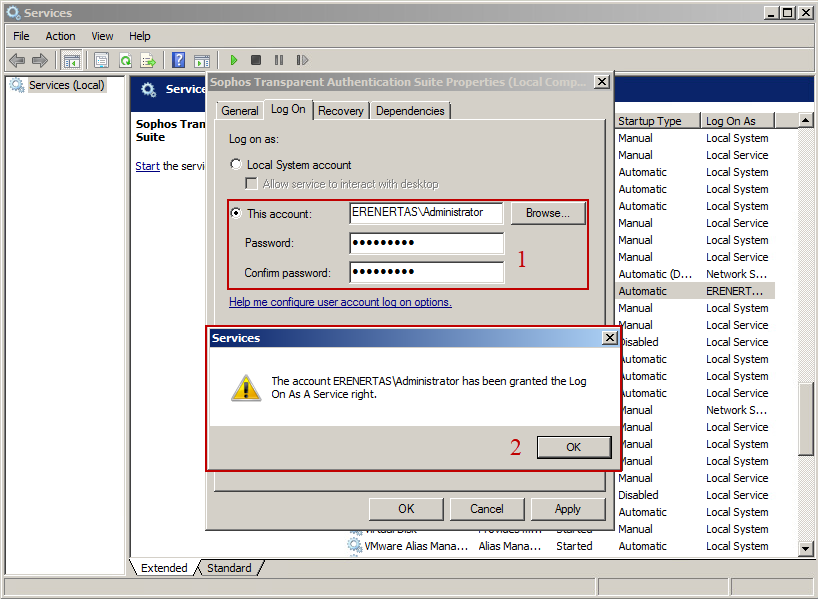Click the services list vertical scrollbar thumb
The width and height of the screenshot is (818, 599).
click(805, 419)
